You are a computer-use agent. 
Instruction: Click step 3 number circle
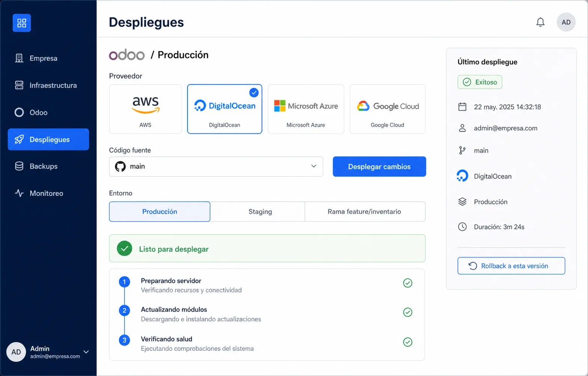pyautogui.click(x=124, y=340)
